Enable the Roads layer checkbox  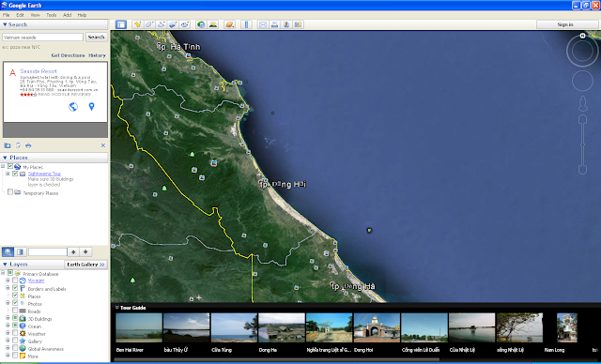[15, 311]
